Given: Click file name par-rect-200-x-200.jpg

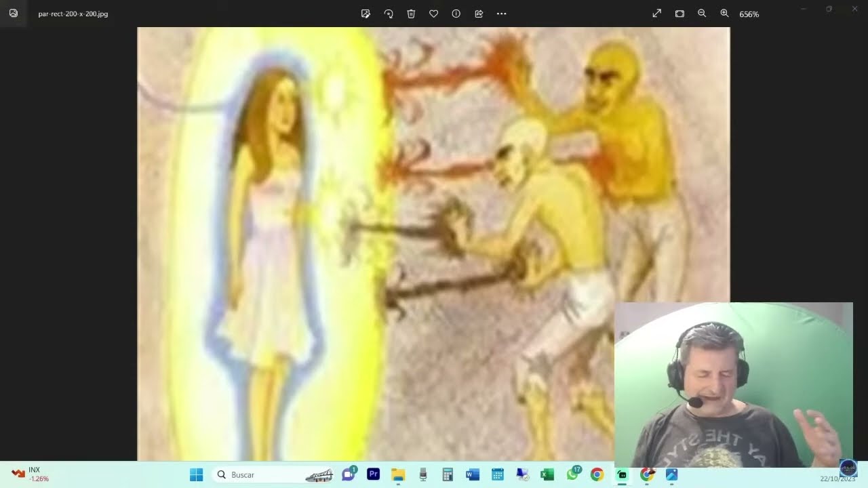Looking at the screenshot, I should click(x=73, y=14).
